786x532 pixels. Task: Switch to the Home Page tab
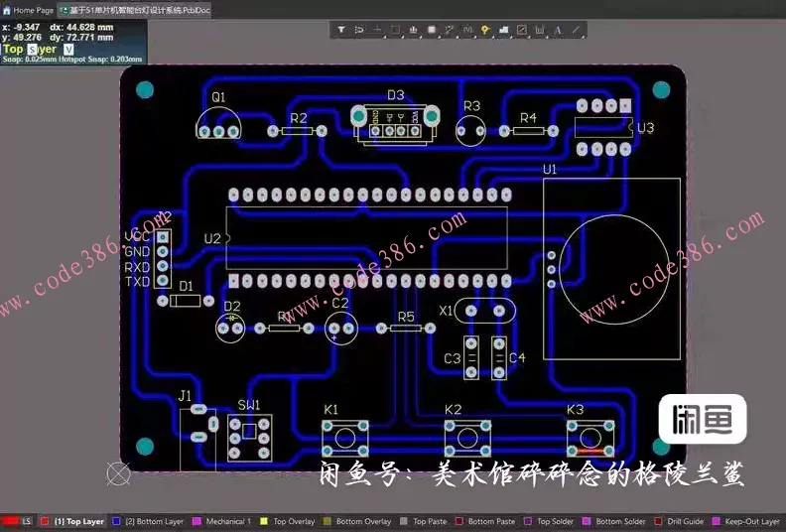coord(28,10)
